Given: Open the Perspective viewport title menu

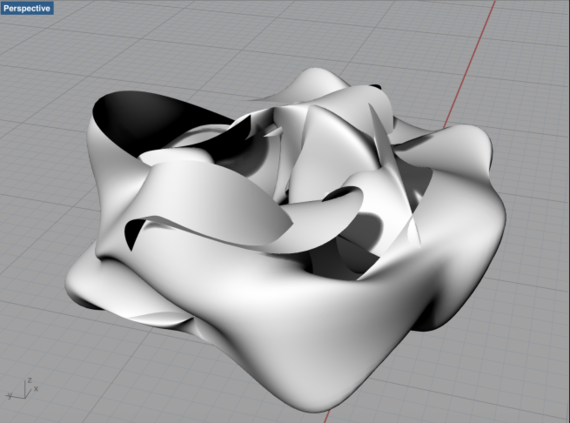Looking at the screenshot, I should click(27, 8).
